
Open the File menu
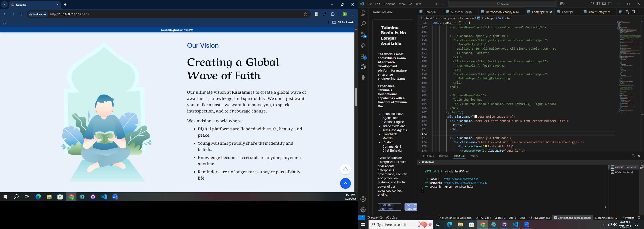(x=369, y=4)
